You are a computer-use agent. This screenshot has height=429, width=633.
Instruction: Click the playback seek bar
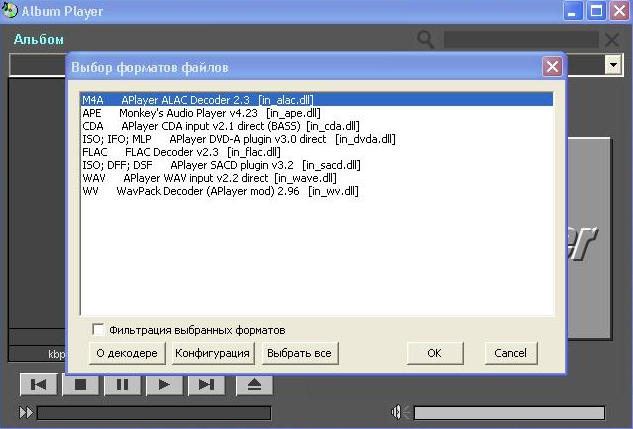(x=154, y=413)
